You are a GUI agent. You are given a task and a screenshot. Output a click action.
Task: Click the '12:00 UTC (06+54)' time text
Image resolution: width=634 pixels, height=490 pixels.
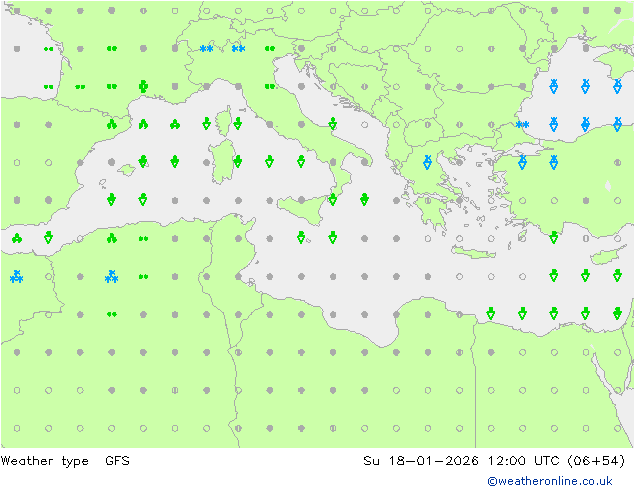556,460
